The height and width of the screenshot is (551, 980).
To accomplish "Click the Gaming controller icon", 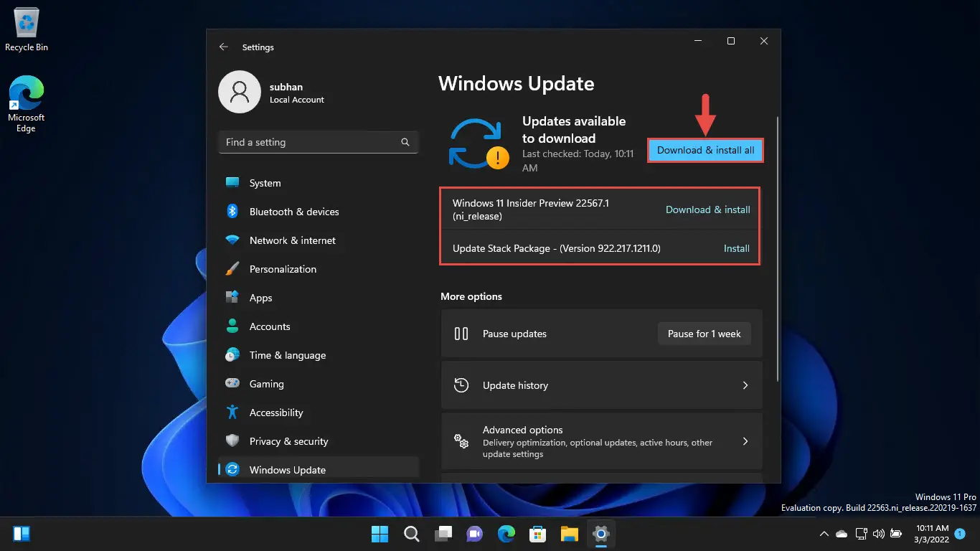I will [232, 384].
